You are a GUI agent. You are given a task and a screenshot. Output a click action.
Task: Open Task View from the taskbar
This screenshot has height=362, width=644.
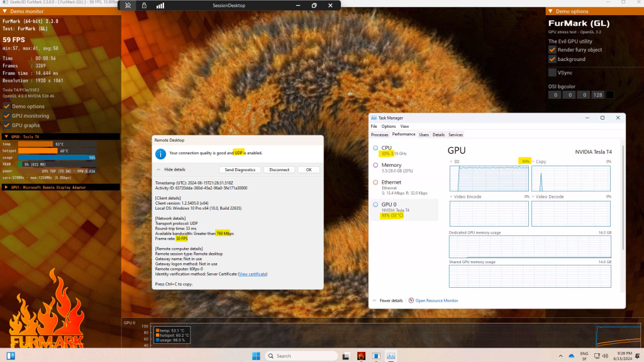pos(346,356)
